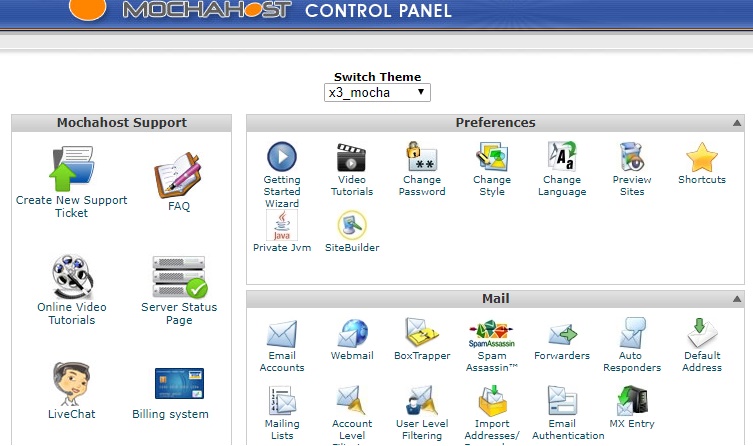This screenshot has width=753, height=446.
Task: Open Email Accounts envelope icon
Action: tap(281, 333)
